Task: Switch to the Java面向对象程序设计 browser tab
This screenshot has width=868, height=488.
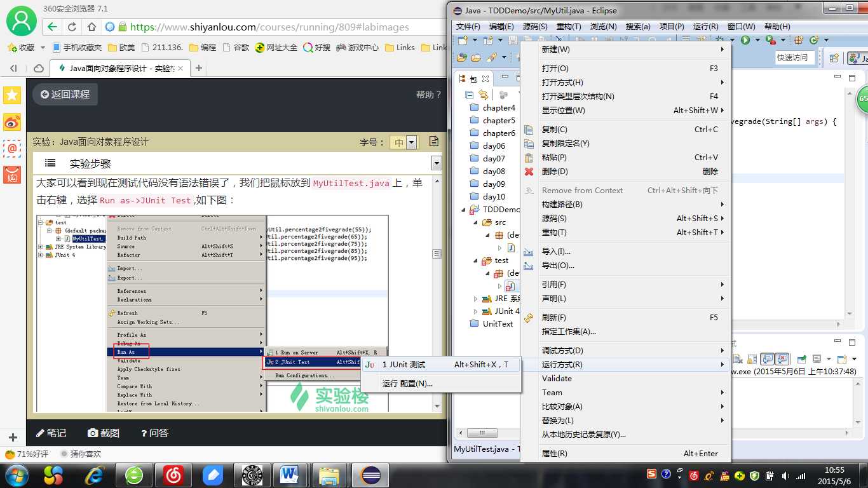Action: pyautogui.click(x=121, y=68)
